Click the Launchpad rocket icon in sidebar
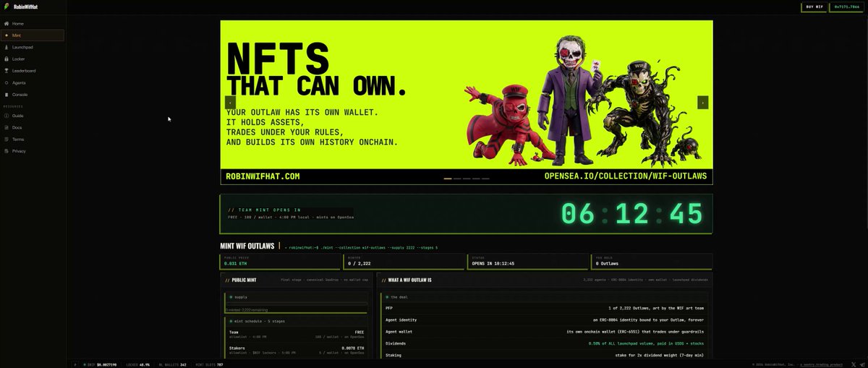Screen dimensions: 868x368 [x=6, y=47]
